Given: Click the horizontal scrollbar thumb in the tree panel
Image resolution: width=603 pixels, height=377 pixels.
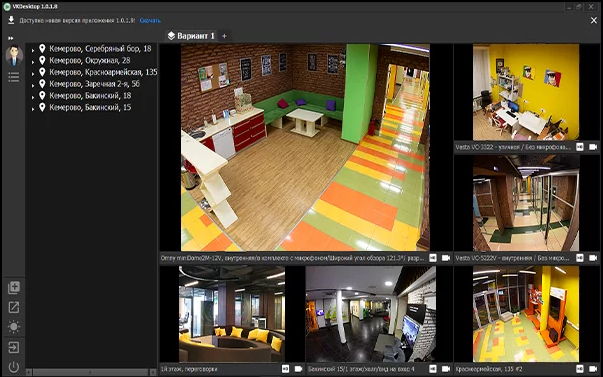Looking at the screenshot, I should pyautogui.click(x=90, y=372).
